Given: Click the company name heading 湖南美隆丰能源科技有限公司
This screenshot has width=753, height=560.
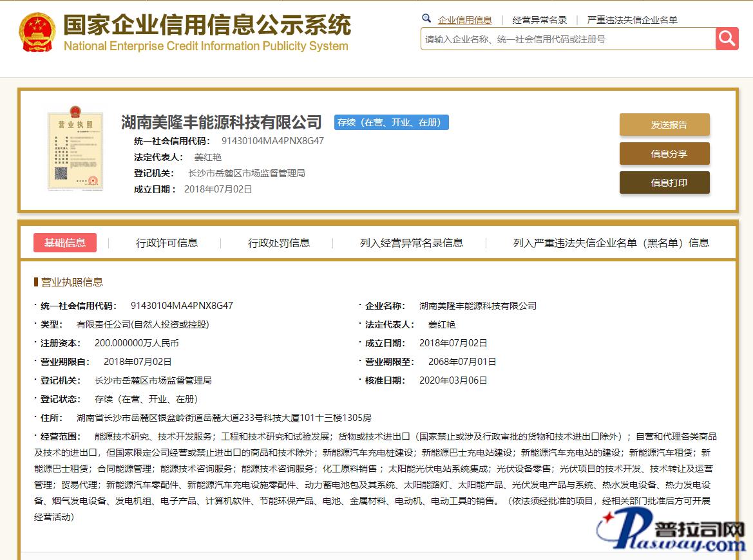Looking at the screenshot, I should coord(222,122).
